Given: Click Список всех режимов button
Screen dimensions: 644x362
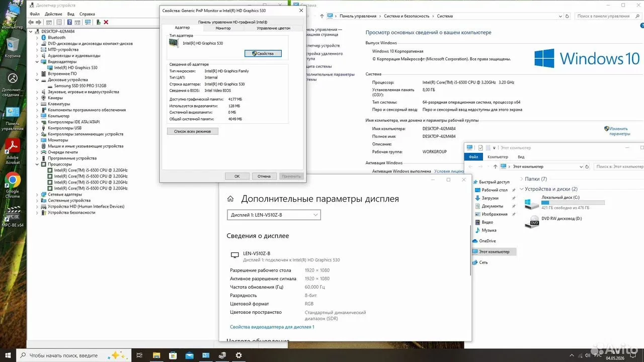Looking at the screenshot, I should tap(193, 131).
